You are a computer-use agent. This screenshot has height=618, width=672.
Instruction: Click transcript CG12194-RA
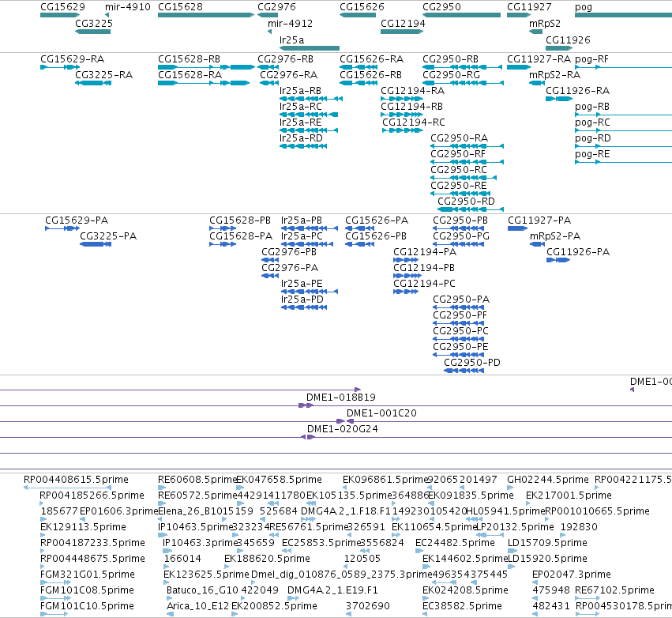tap(402, 99)
